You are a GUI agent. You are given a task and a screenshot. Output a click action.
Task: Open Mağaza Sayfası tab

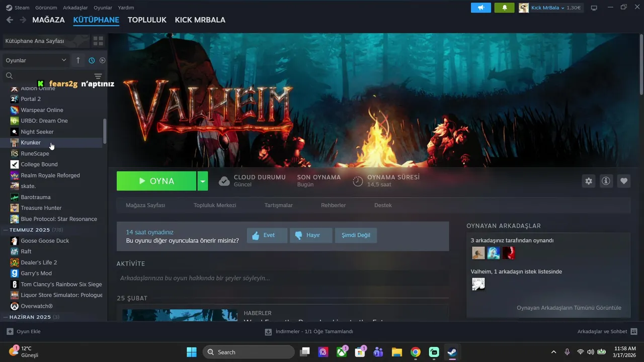point(145,205)
